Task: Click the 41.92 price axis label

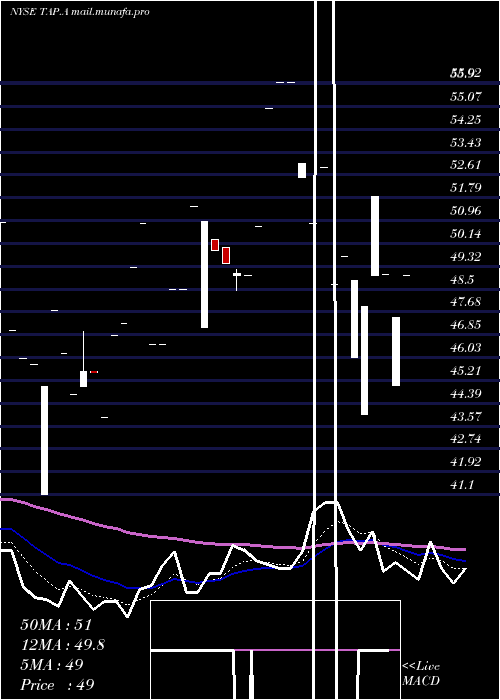Action: click(466, 462)
